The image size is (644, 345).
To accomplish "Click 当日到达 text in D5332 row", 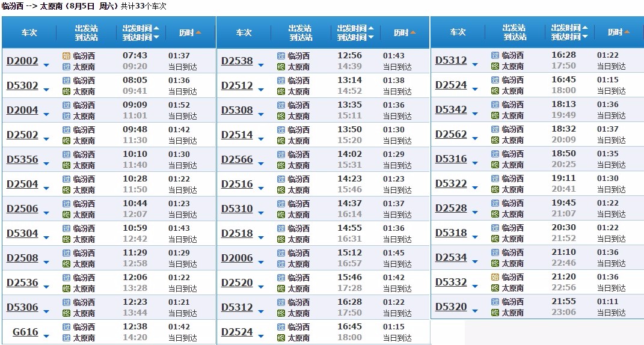I will coord(612,288).
